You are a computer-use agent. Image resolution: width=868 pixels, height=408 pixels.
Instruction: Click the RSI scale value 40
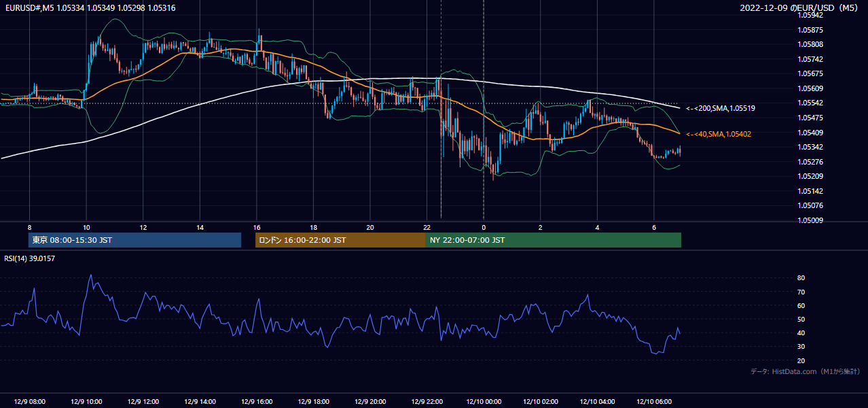click(801, 333)
